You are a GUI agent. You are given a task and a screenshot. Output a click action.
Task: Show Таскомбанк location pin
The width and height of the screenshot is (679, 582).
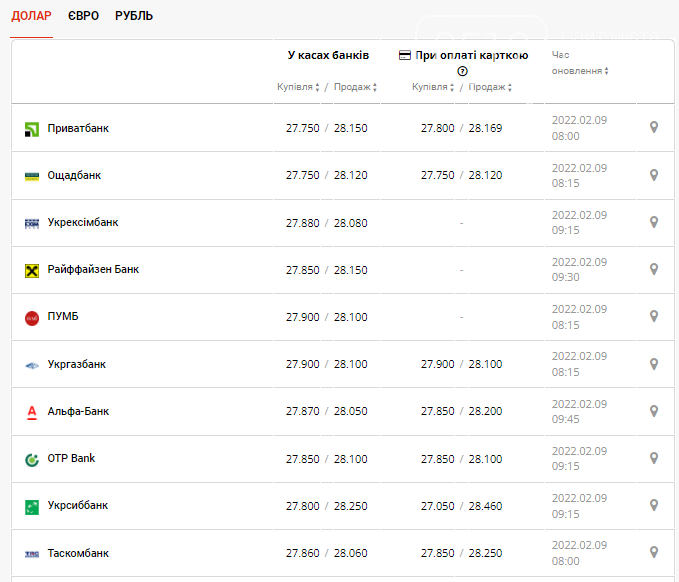tap(654, 552)
